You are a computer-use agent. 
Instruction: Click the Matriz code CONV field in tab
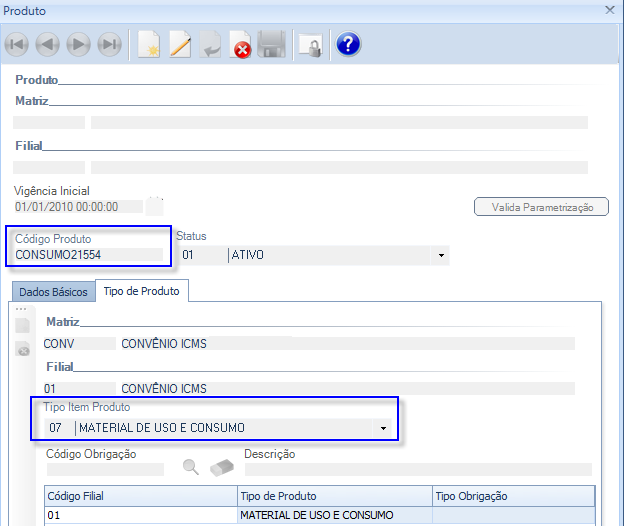(79, 343)
